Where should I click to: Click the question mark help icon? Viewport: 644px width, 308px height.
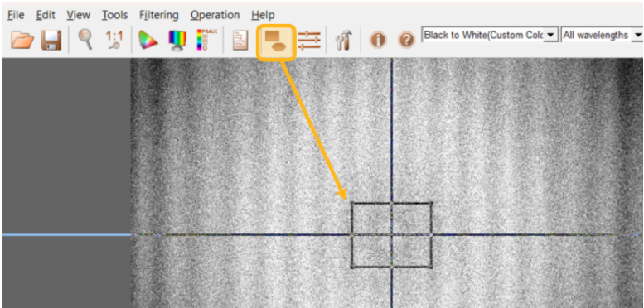pyautogui.click(x=406, y=41)
